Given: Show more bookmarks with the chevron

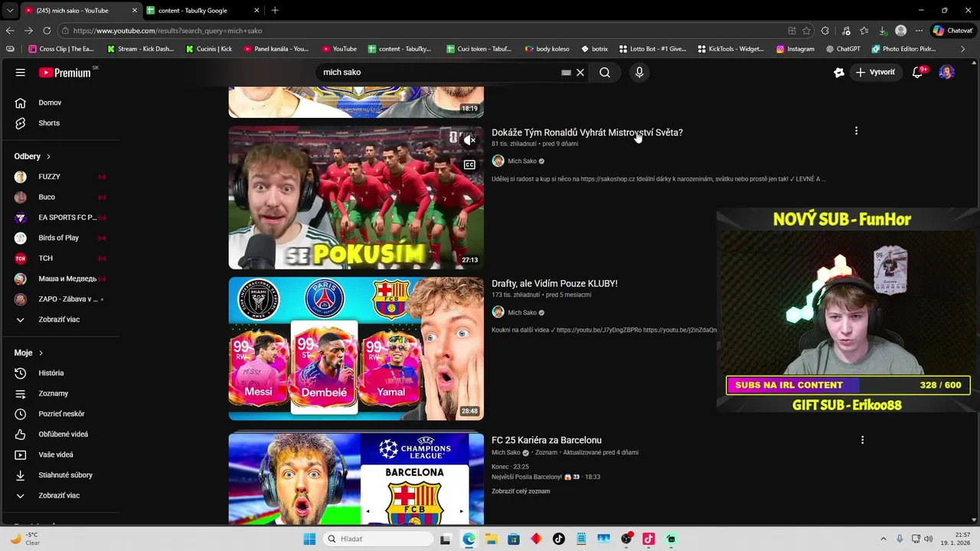Looking at the screenshot, I should pos(963,49).
